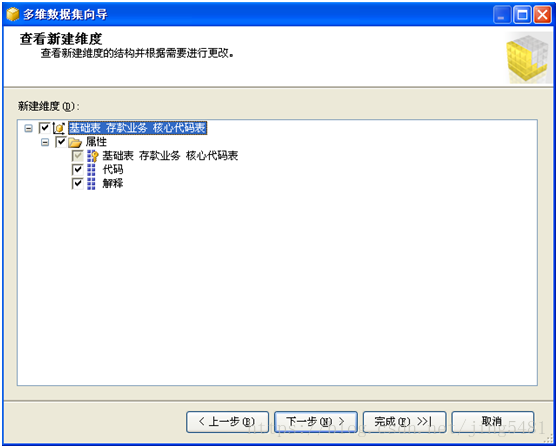
Task: Select the key attribute 基础表 存款业务 核心代码表 row
Action: 170,156
